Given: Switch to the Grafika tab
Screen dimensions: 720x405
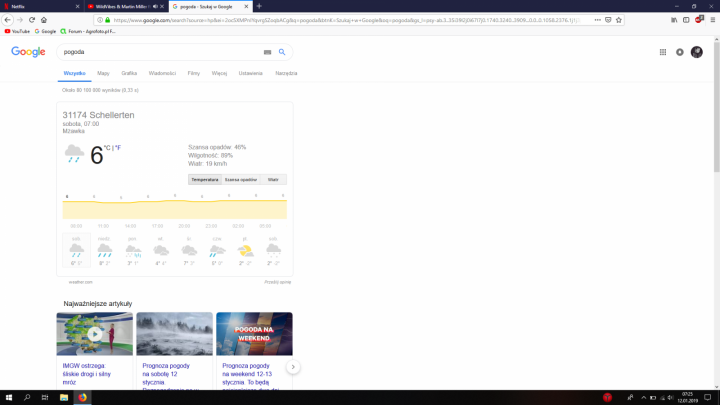Looking at the screenshot, I should click(x=129, y=73).
